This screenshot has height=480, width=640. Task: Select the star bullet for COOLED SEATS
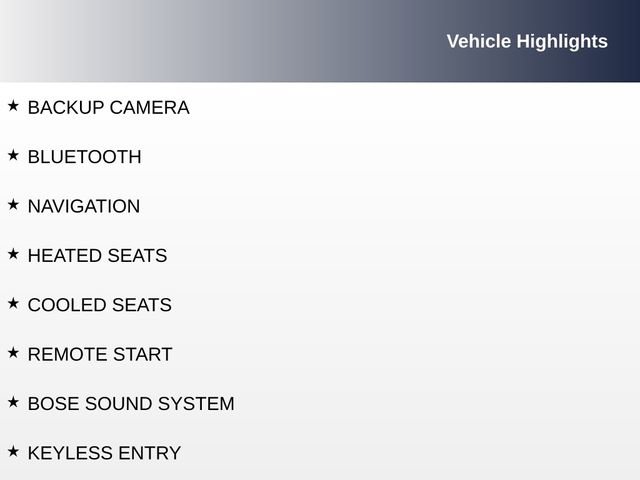click(x=13, y=303)
